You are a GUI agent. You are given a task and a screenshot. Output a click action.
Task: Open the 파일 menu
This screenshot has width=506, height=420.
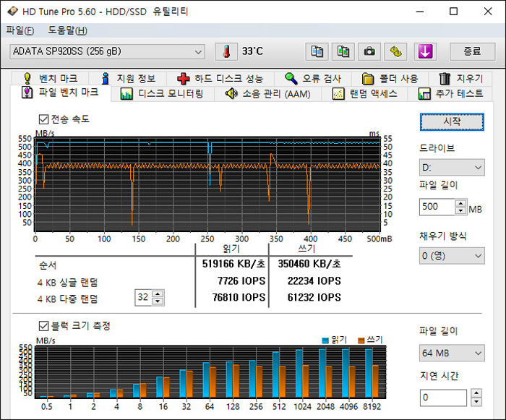(20, 30)
